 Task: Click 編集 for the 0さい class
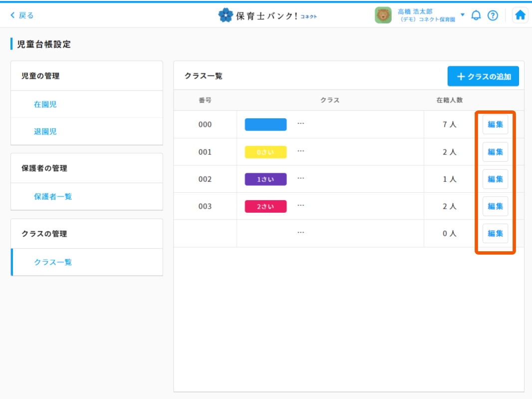pos(495,152)
